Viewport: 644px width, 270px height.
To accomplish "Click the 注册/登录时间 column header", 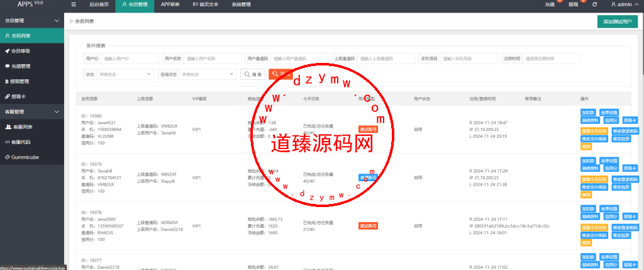I will click(482, 99).
